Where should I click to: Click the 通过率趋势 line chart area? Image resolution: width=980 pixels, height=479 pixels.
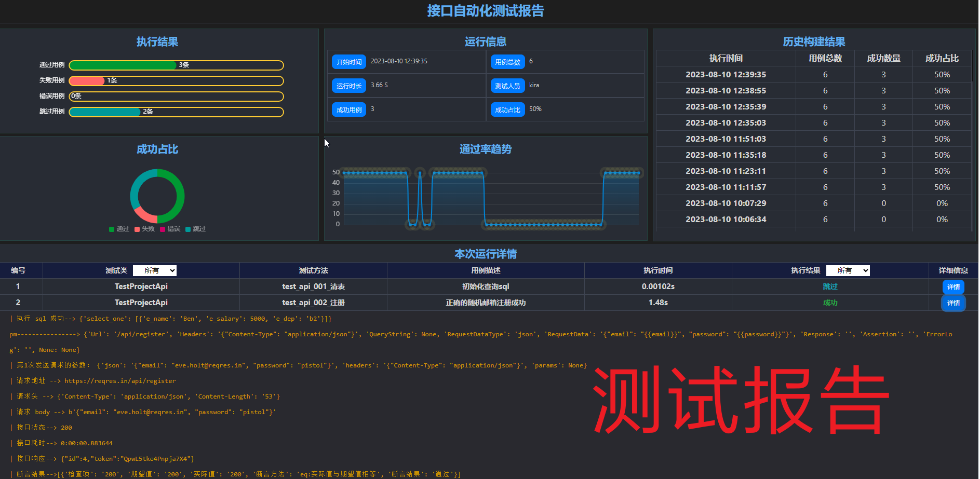click(x=491, y=198)
